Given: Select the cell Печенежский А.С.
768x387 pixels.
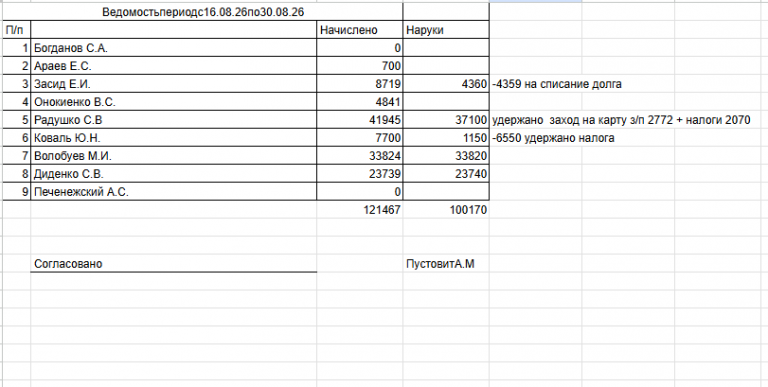Looking at the screenshot, I should [x=174, y=192].
